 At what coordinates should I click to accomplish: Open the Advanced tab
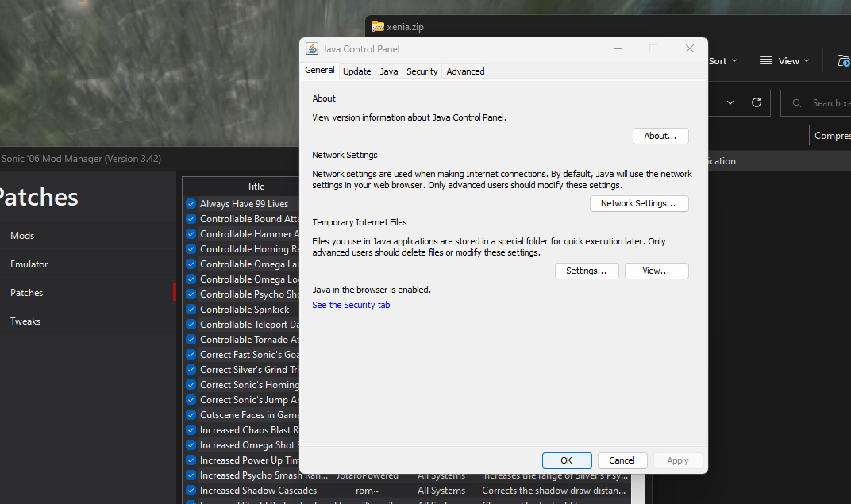pyautogui.click(x=465, y=71)
